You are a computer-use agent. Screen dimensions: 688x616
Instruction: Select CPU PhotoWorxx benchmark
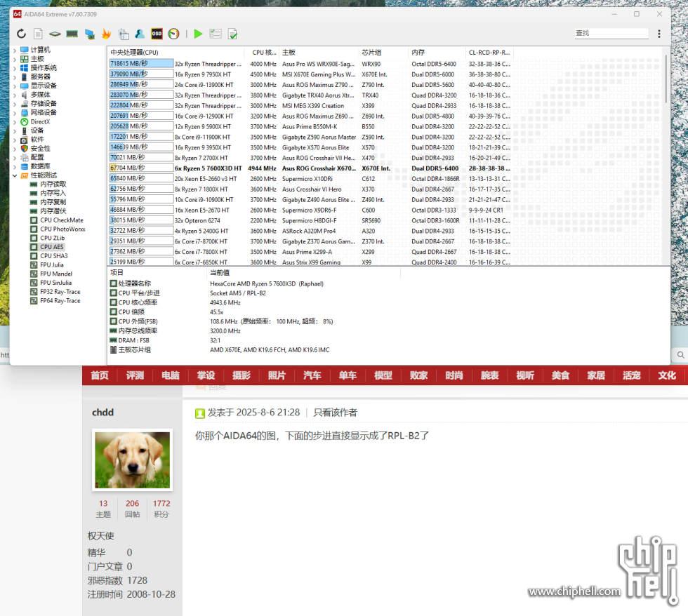(x=62, y=229)
